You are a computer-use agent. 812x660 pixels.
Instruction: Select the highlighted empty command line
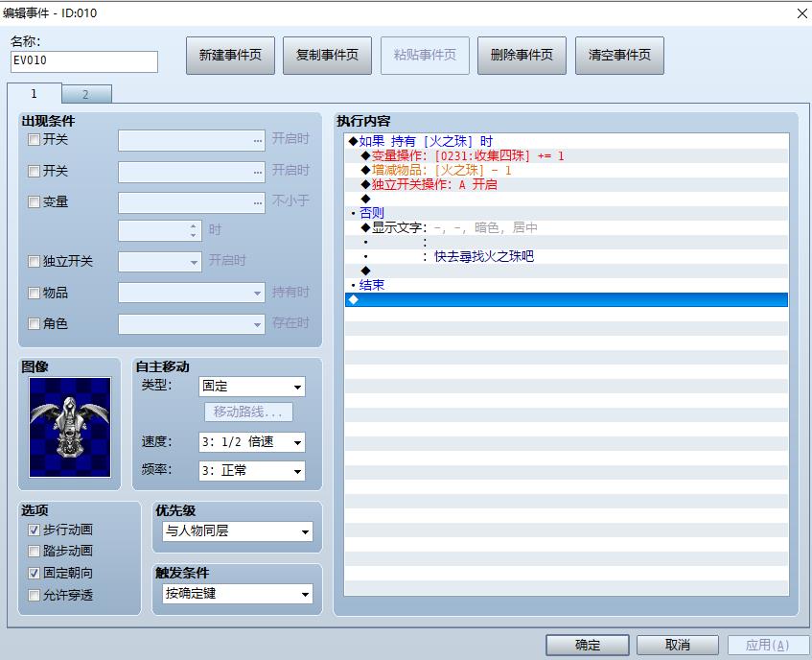[x=567, y=299]
